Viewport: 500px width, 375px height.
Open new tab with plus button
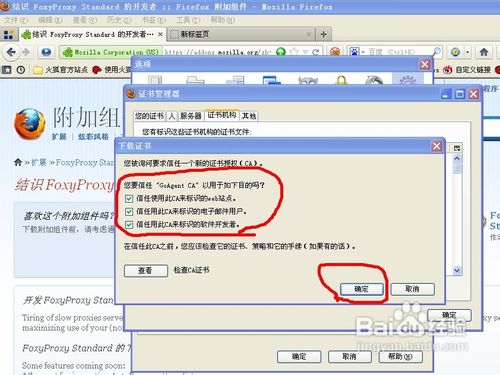[x=323, y=34]
